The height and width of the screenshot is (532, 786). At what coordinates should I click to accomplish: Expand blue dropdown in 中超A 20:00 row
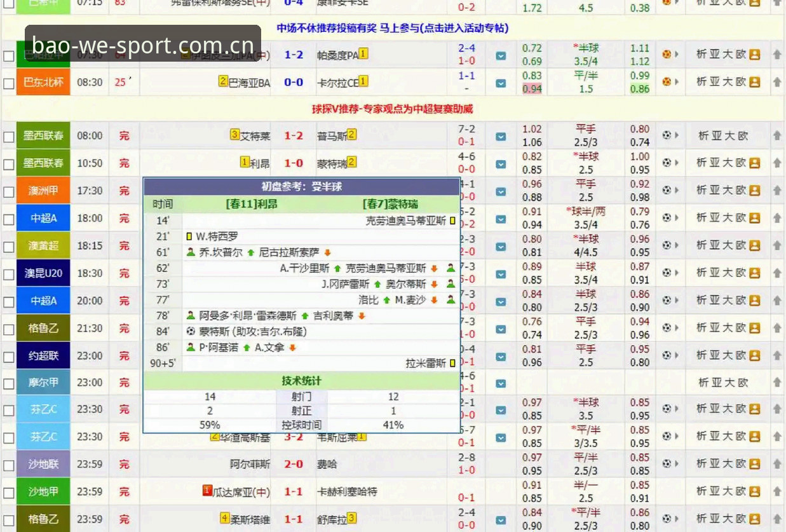click(501, 301)
